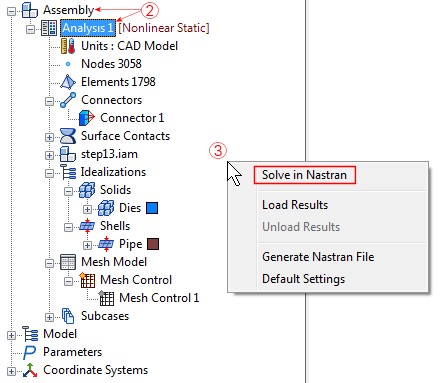Click the Idealizations tree icon

(68, 172)
